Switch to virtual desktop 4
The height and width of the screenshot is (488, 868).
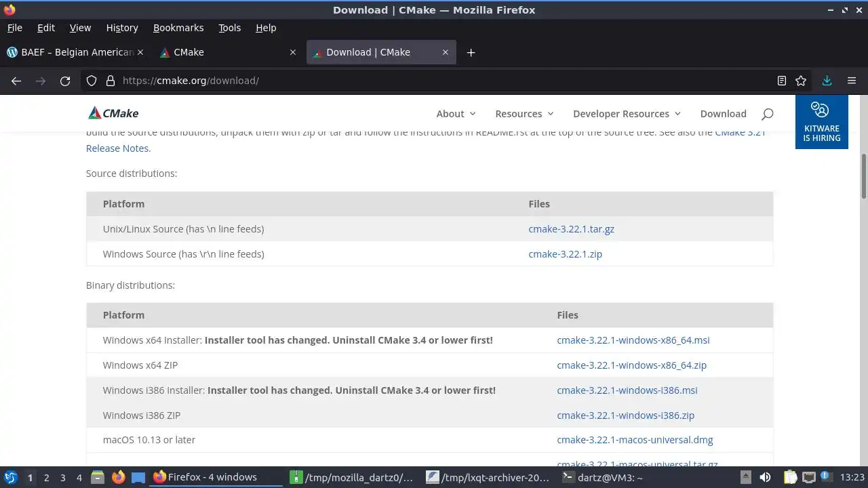(x=79, y=477)
